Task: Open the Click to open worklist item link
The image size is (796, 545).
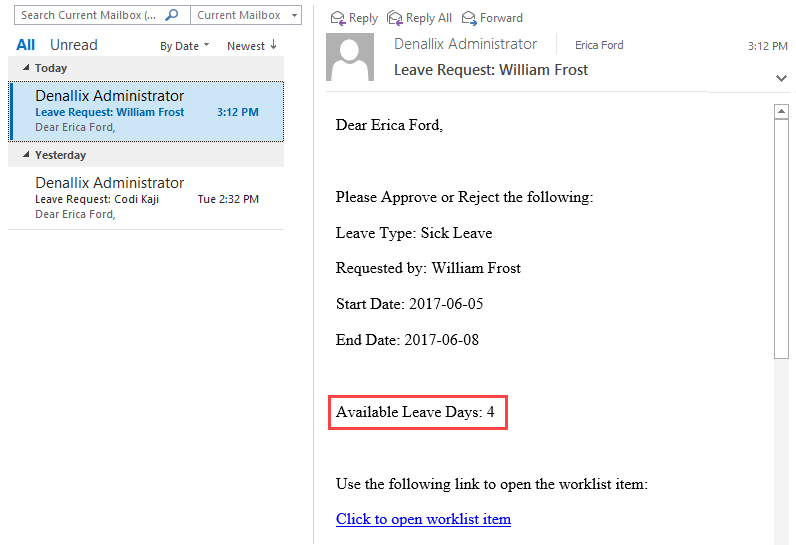Action: (423, 519)
